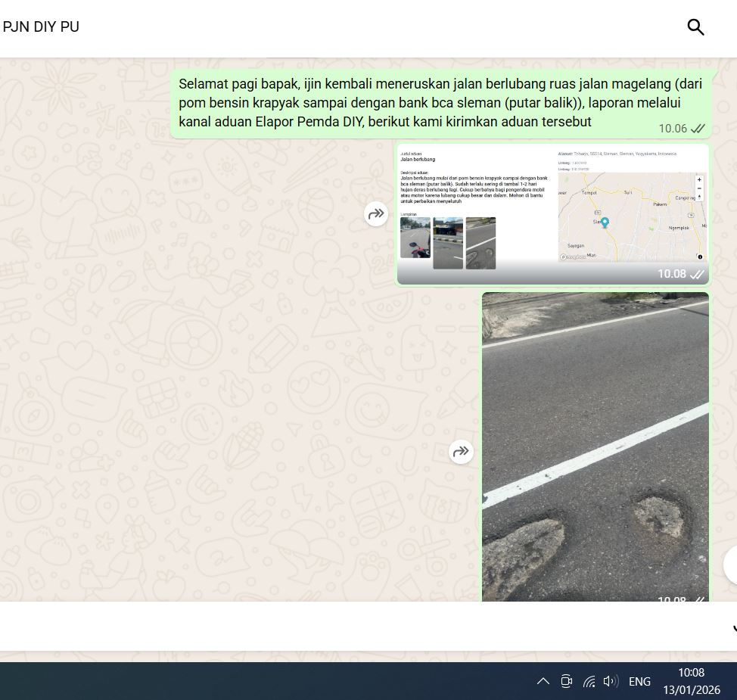The width and height of the screenshot is (737, 700).
Task: Forward the Elapor report screenshot message
Action: pos(376,214)
